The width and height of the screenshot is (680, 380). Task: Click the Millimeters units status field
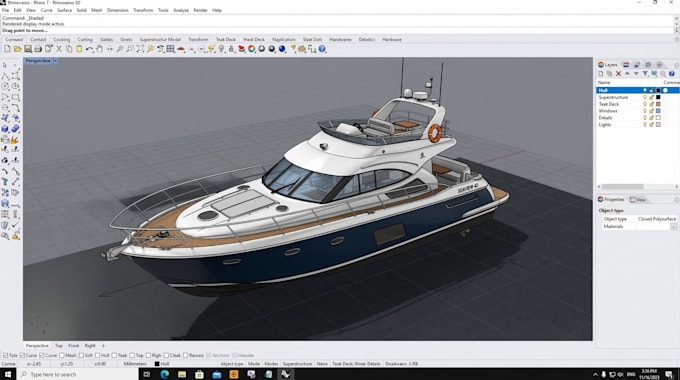(x=135, y=364)
